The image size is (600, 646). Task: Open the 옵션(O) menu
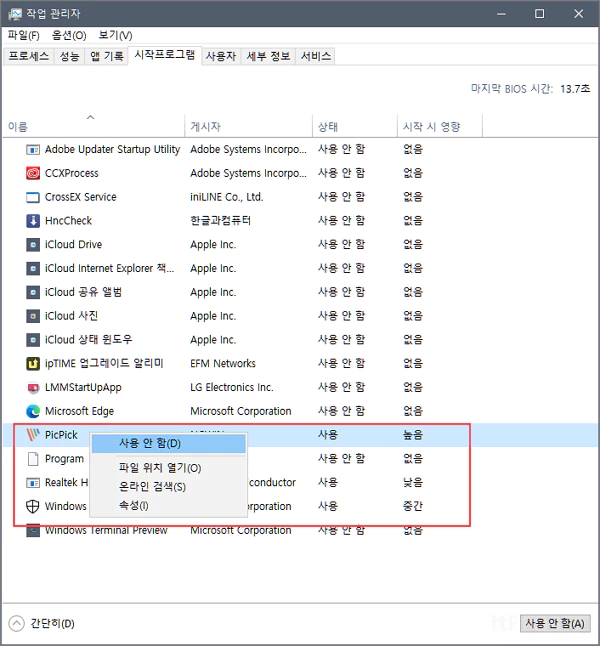(x=69, y=35)
